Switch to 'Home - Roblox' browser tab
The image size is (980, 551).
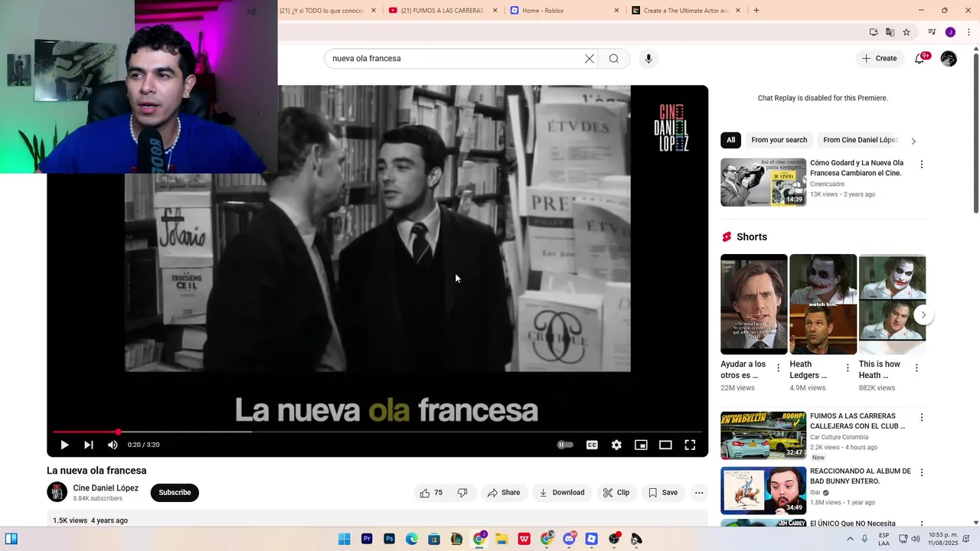coord(563,11)
